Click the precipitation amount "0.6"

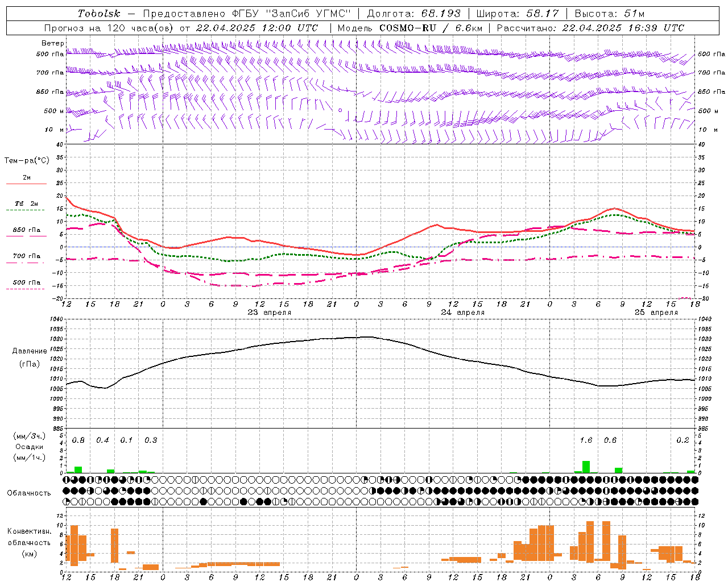[x=610, y=440]
